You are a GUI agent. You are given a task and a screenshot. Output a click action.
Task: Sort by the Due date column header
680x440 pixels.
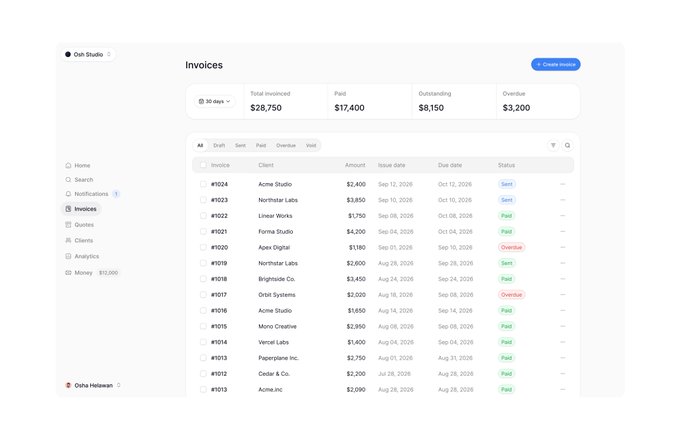[x=450, y=165]
